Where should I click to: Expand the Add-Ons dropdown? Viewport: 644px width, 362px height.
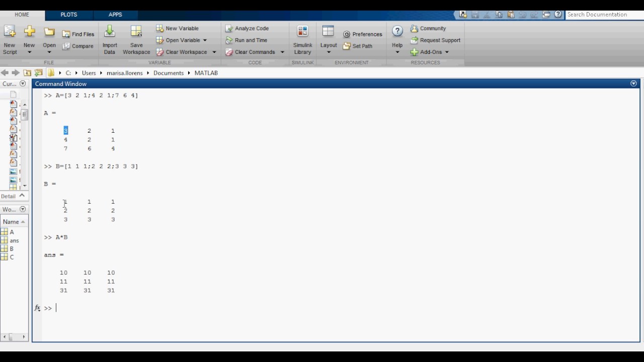447,52
